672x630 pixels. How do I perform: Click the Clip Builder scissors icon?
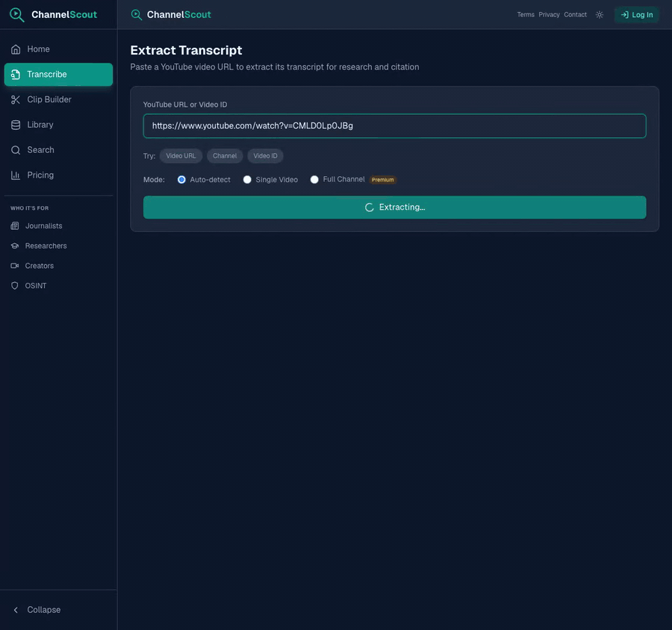(16, 100)
